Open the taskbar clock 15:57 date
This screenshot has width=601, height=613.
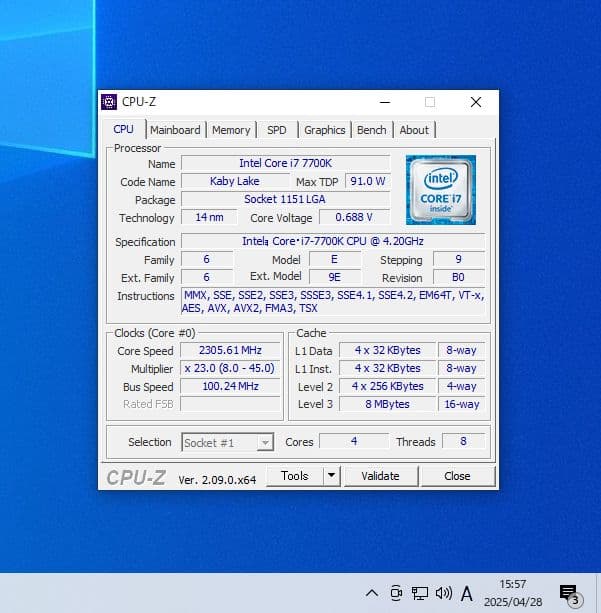pyautogui.click(x=513, y=593)
